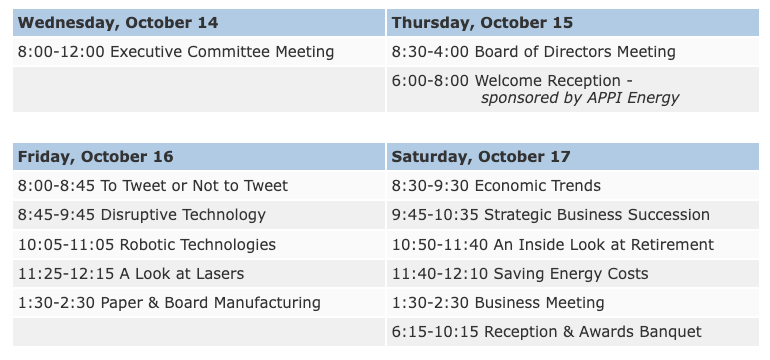Select the Thursday, October 15 header

point(573,23)
